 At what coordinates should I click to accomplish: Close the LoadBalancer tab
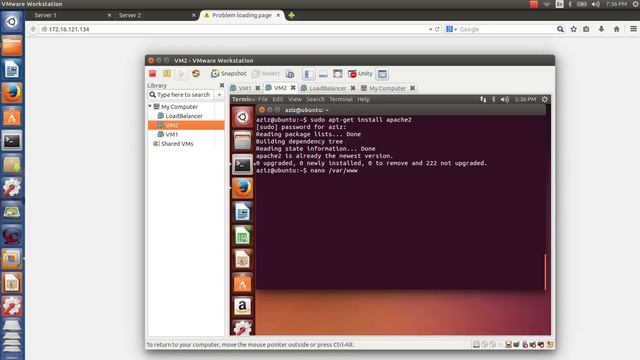pyautogui.click(x=353, y=88)
